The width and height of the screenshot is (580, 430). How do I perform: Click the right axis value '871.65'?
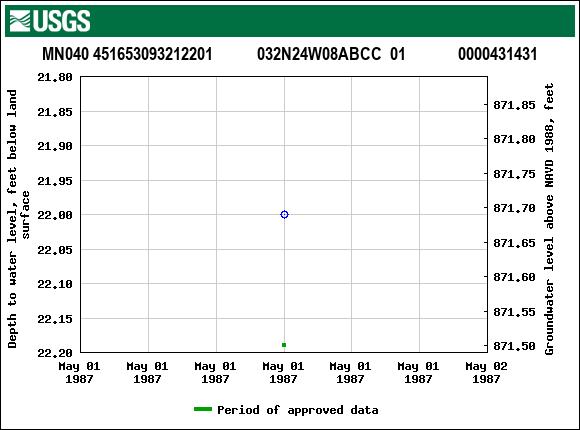(514, 243)
